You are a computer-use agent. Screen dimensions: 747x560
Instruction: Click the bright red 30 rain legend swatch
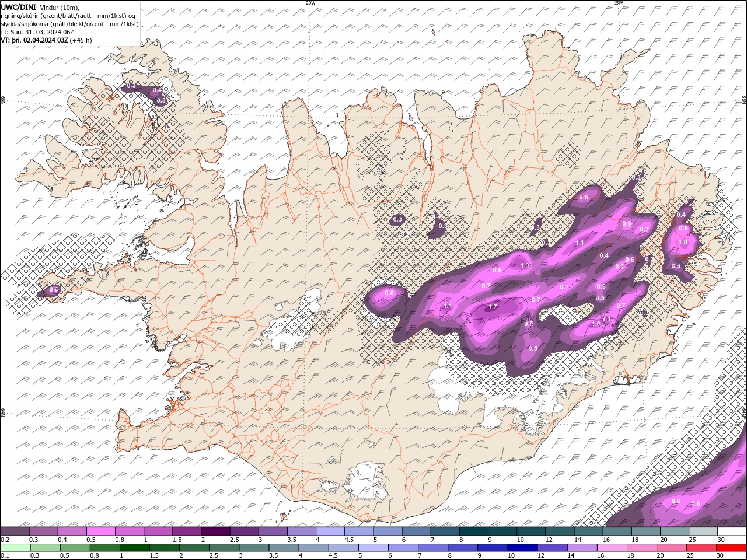731,548
